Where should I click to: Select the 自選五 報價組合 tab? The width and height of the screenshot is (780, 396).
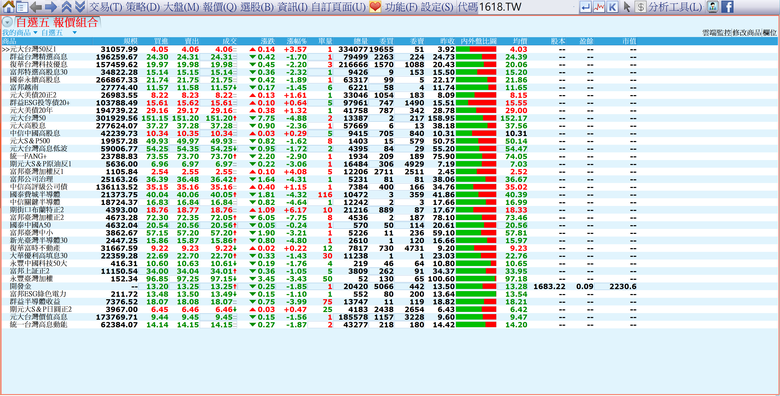point(57,22)
